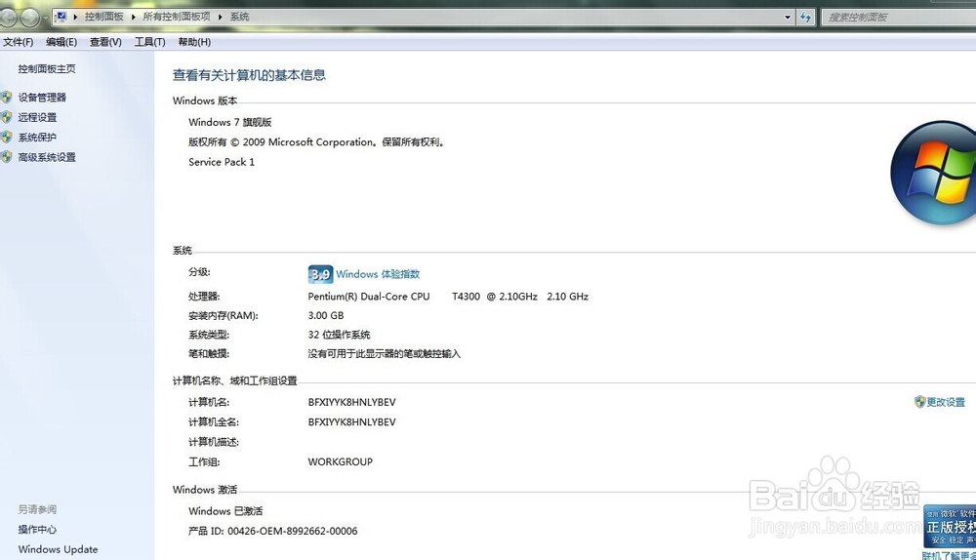Click the forward navigation arrow button

pyautogui.click(x=30, y=18)
